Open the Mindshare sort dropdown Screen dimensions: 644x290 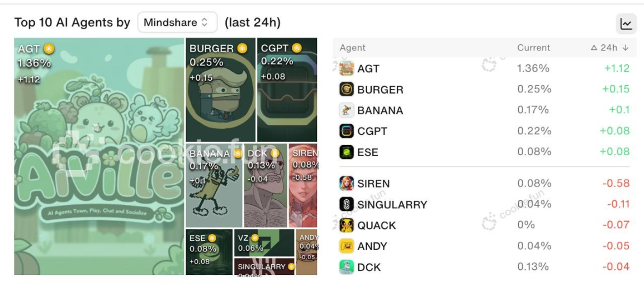coord(177,22)
